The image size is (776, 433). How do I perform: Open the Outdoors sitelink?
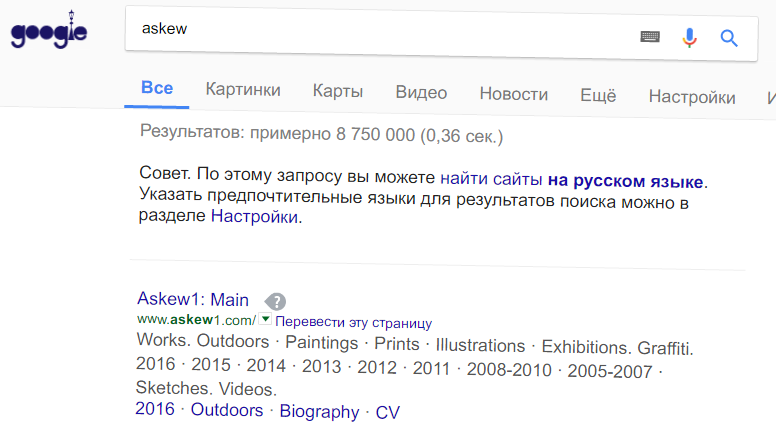(227, 410)
